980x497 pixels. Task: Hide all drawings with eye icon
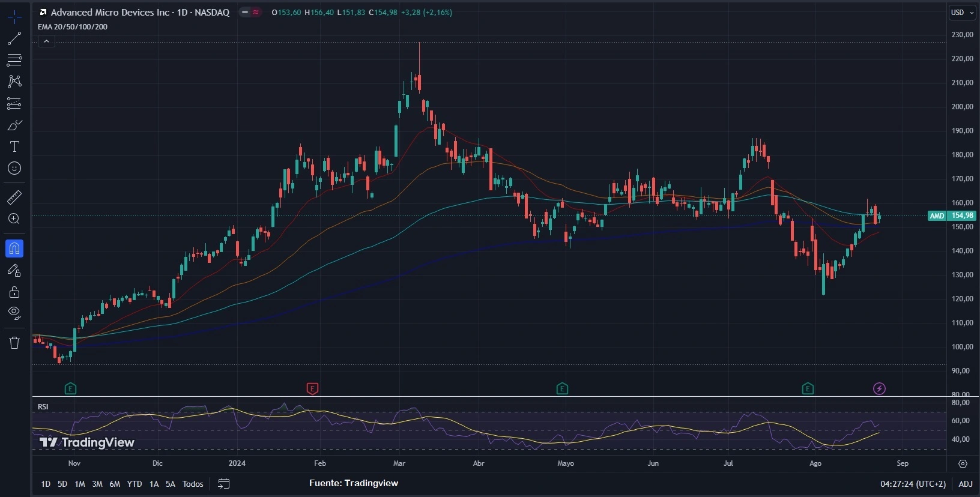[x=14, y=313]
